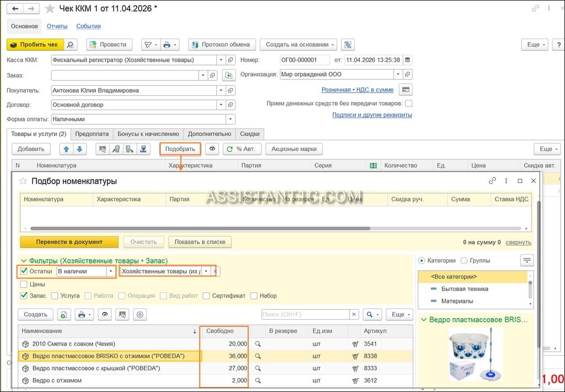Viewport: 565px width, 392px height.
Task: Move row down with blue arrow
Action: point(79,149)
